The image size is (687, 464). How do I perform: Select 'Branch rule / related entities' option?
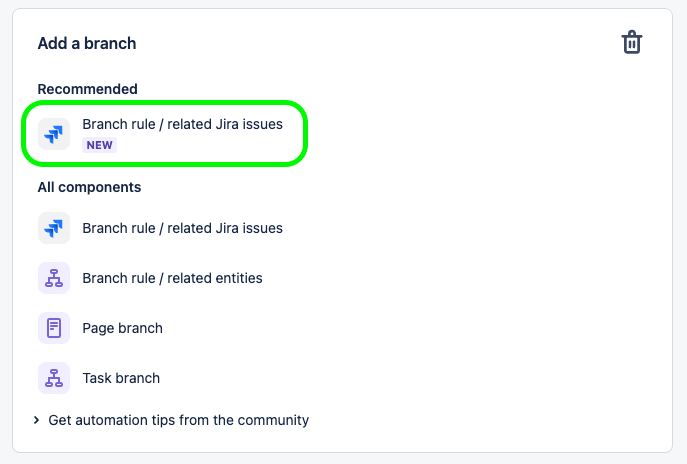172,278
